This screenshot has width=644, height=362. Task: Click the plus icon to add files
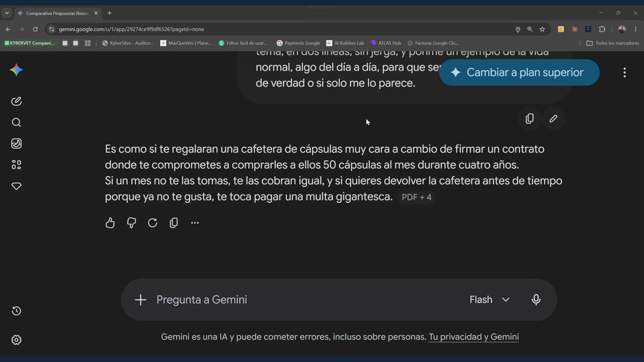click(x=141, y=300)
